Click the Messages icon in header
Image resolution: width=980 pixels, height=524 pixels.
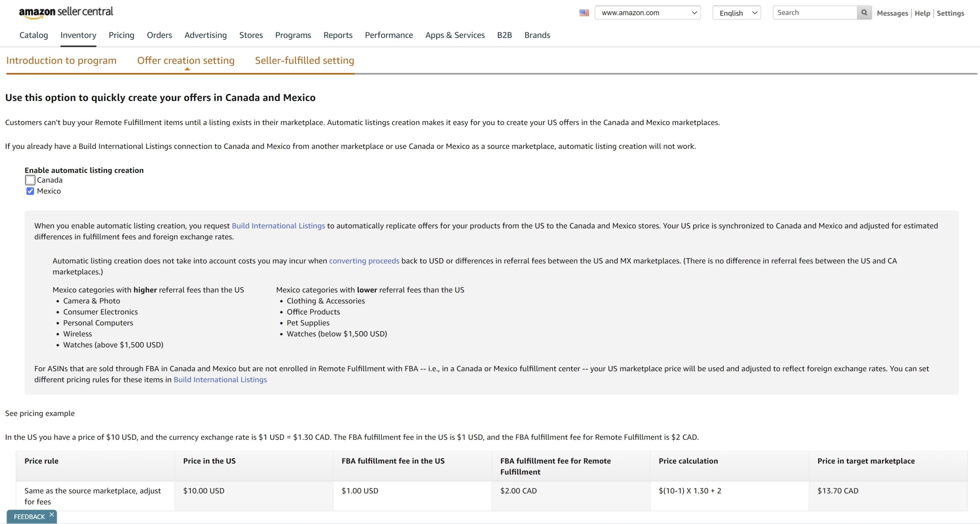point(893,12)
